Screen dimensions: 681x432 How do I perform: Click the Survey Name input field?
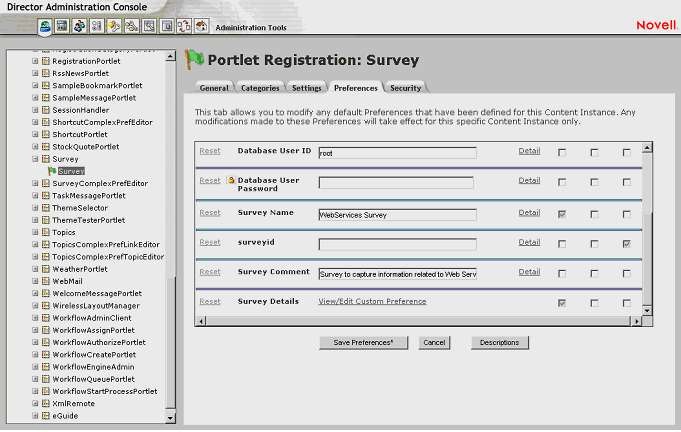pyautogui.click(x=397, y=213)
